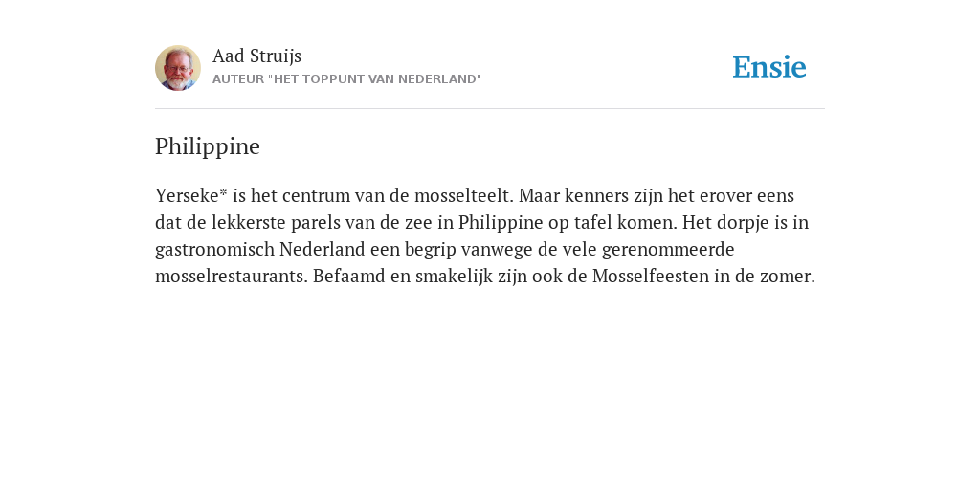Click 'TOPPUNT' in the author subtitle
This screenshot has height=490, width=980.
334,79
